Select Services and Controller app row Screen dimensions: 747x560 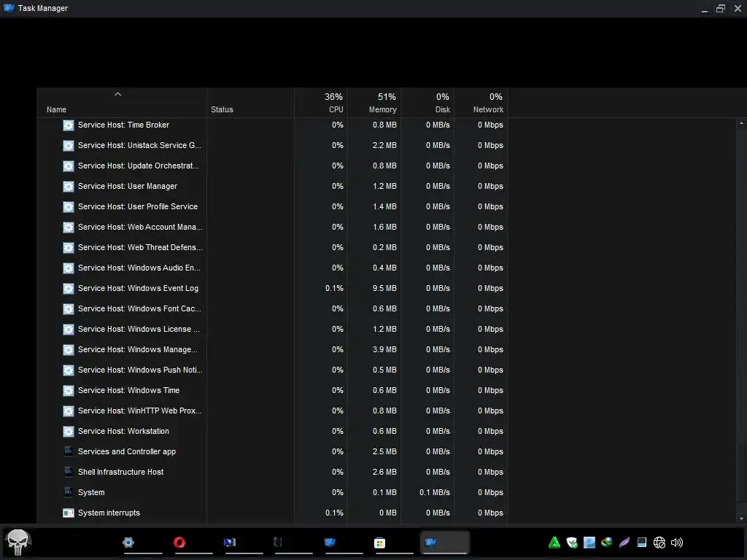[272, 452]
